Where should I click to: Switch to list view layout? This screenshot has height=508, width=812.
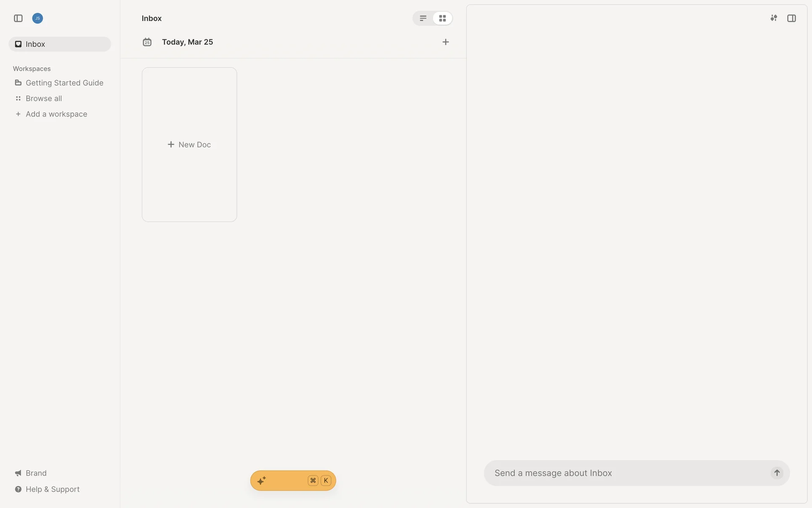tap(423, 18)
